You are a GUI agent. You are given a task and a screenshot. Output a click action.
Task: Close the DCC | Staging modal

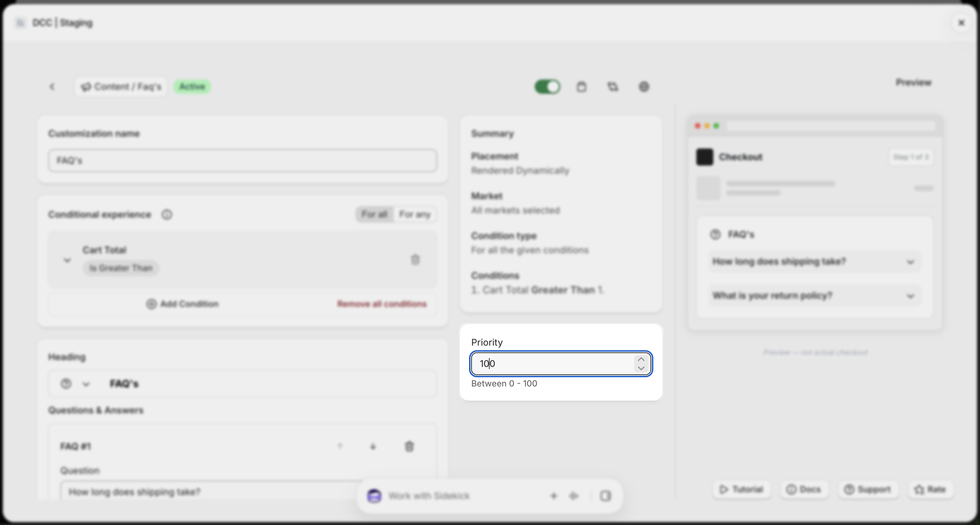click(962, 23)
